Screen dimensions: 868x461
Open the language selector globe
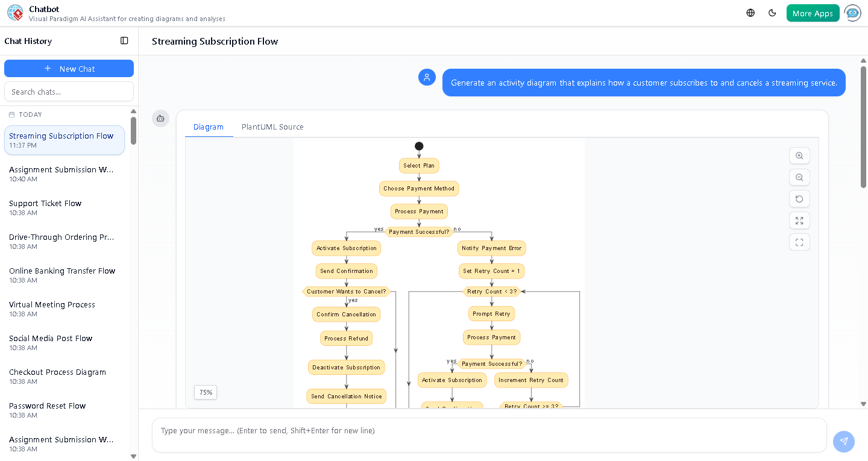click(750, 12)
